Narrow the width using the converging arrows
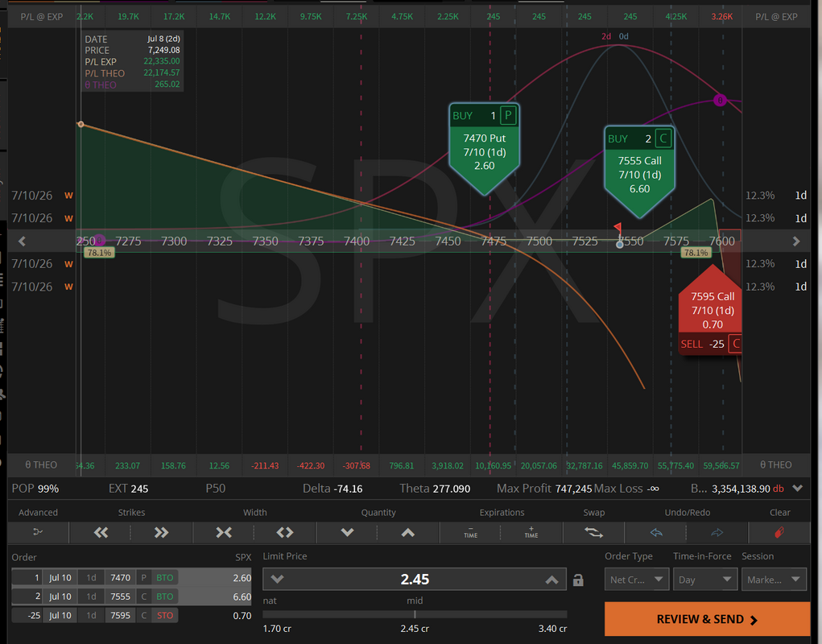The width and height of the screenshot is (822, 644). tap(224, 532)
